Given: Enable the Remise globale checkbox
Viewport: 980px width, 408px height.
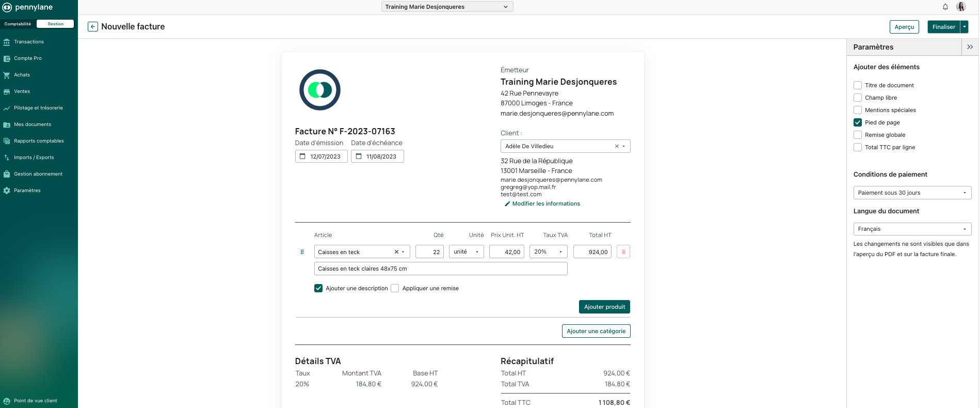Looking at the screenshot, I should 858,135.
